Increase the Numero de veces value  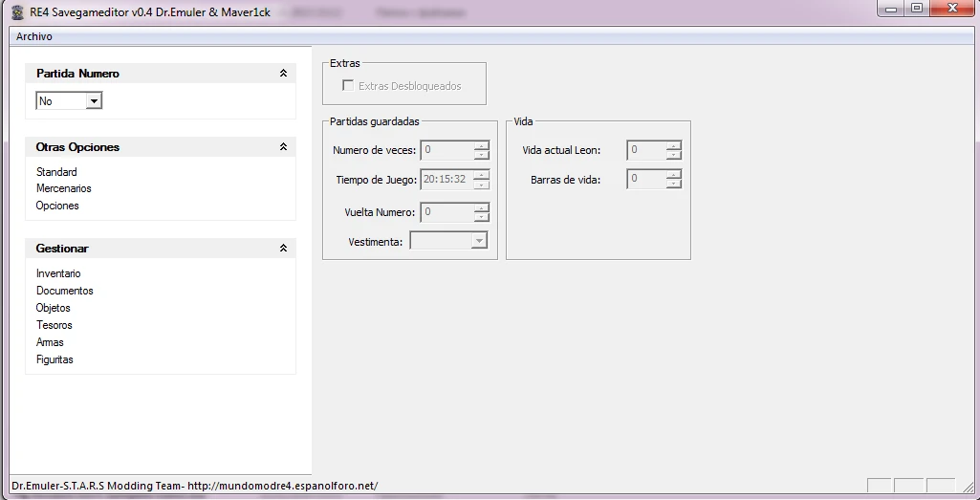[x=481, y=145]
